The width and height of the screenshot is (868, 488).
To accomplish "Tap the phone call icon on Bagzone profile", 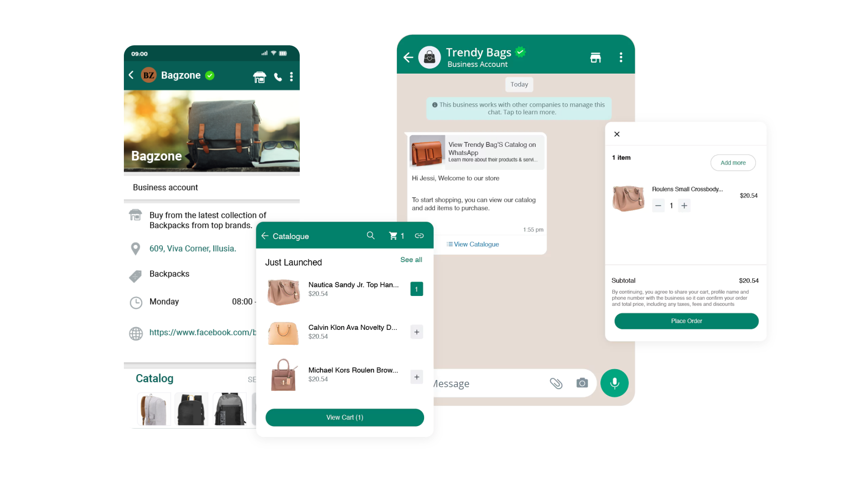I will pos(277,76).
